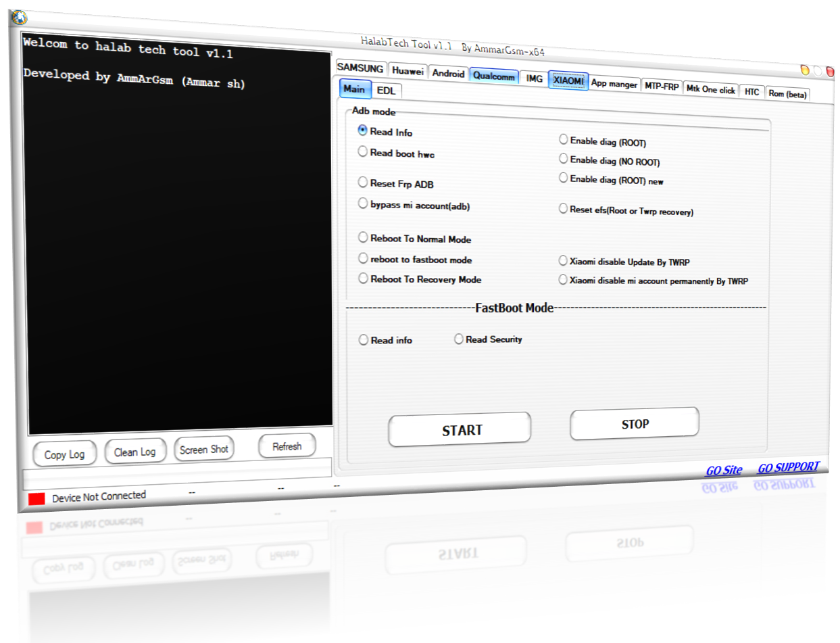The width and height of the screenshot is (840, 643).
Task: Select the Main sub-tab
Action: point(355,89)
